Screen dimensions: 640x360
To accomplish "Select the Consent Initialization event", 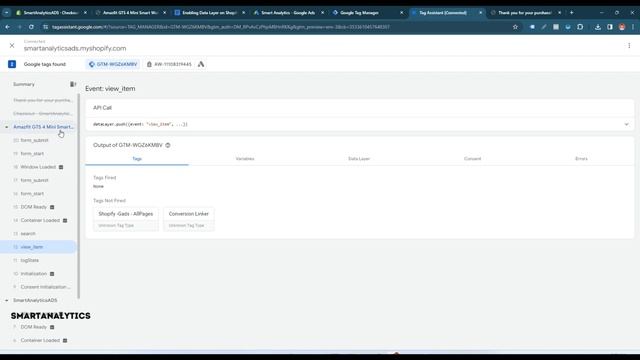I will click(x=45, y=287).
